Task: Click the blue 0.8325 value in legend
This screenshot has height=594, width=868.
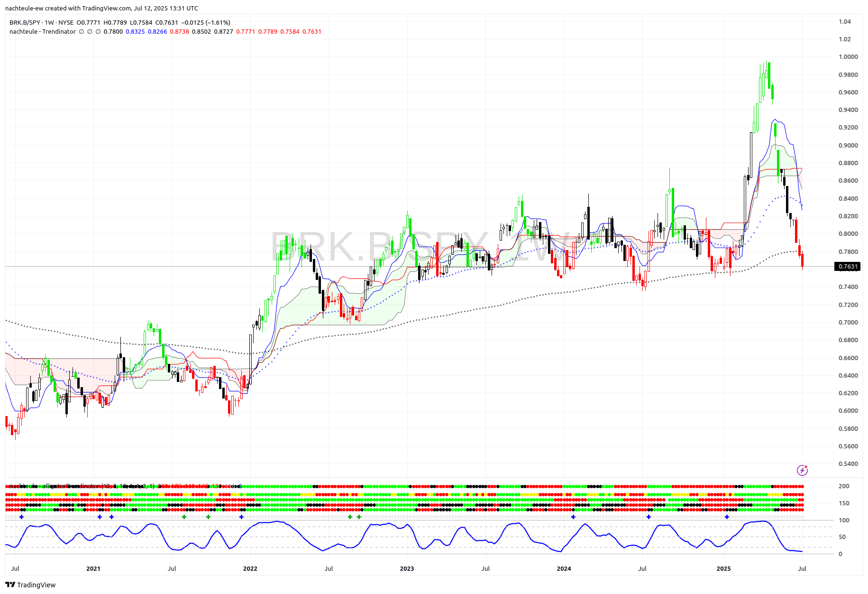Action: click(135, 32)
